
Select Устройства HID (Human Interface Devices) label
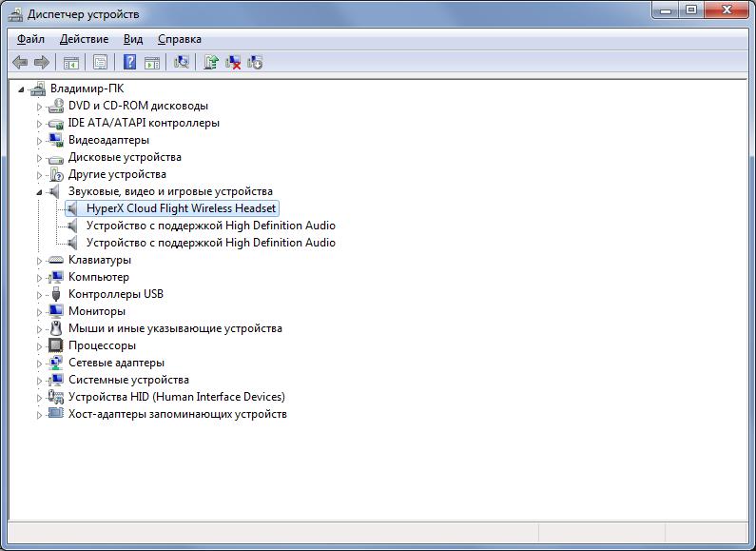click(x=177, y=397)
